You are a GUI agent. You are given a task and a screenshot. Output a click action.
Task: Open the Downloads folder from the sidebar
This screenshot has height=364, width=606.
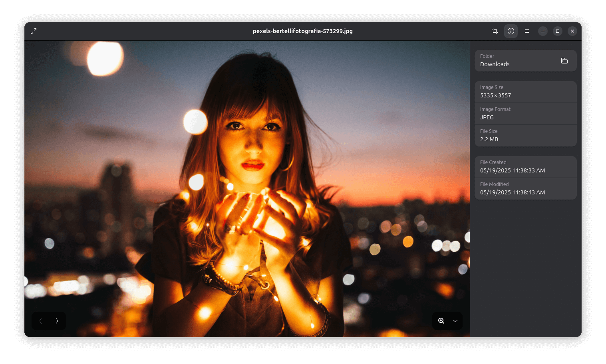tap(564, 61)
